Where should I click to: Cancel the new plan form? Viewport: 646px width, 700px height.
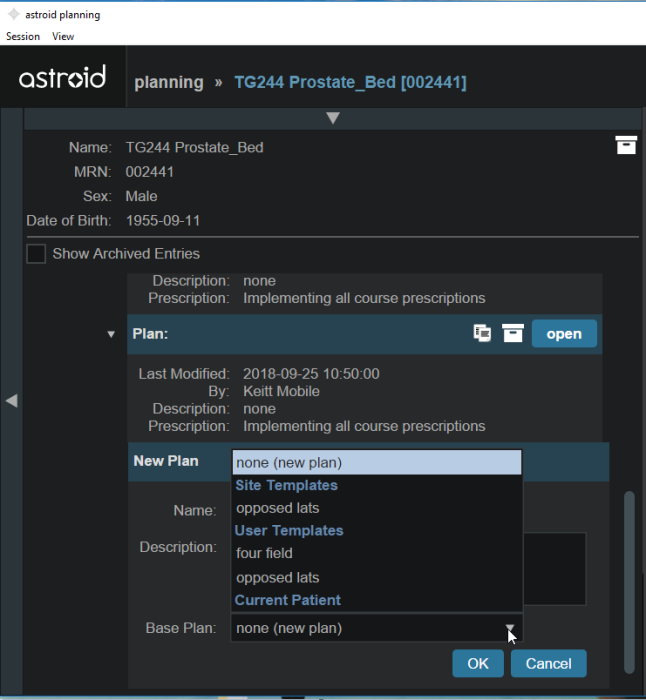(548, 663)
